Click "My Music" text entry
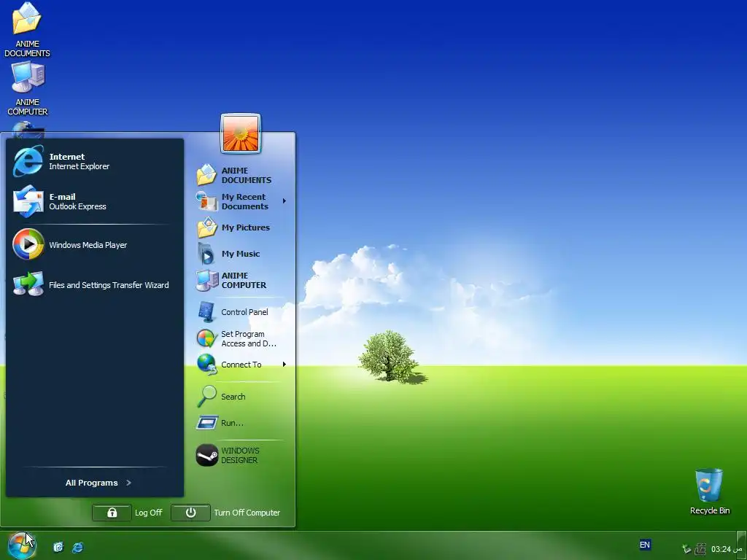 [241, 254]
